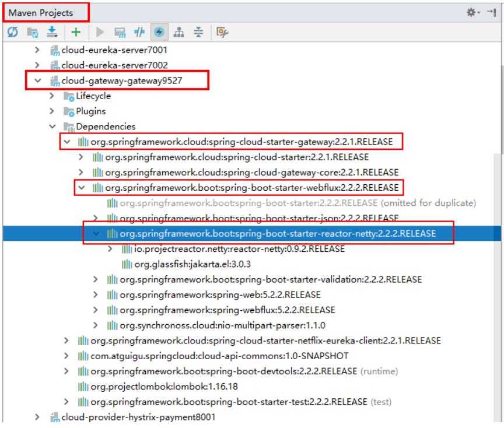Expand spring-web:5.2.2.RELEASE dependency

(x=96, y=294)
